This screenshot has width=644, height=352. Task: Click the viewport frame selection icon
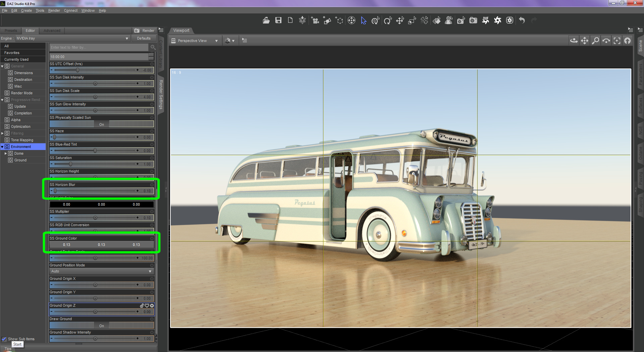coord(617,41)
